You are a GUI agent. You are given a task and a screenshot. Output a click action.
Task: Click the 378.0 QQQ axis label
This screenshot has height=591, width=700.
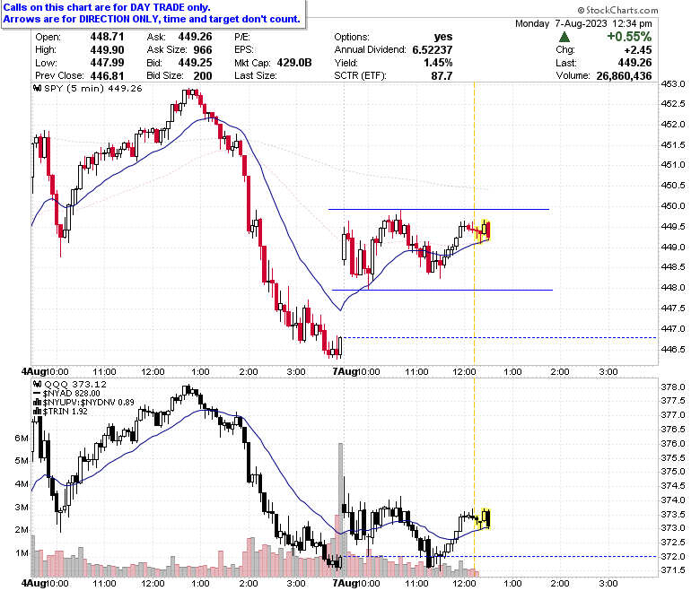click(x=673, y=387)
